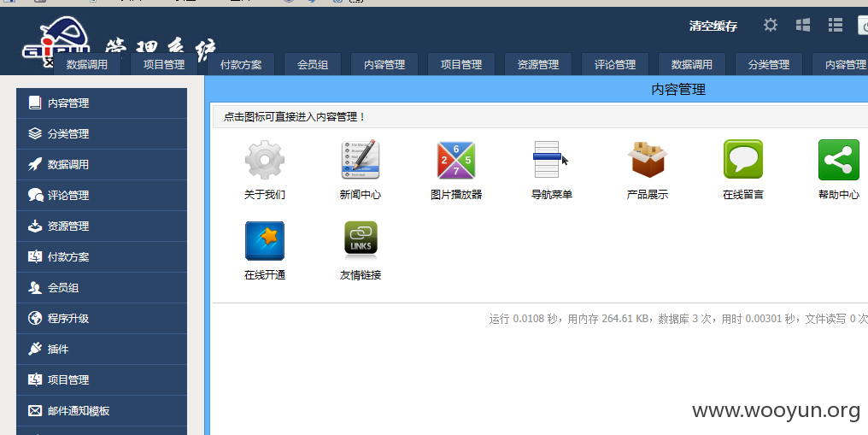This screenshot has height=435, width=868.
Task: Open 付款方案 in the left sidebar
Action: (102, 256)
